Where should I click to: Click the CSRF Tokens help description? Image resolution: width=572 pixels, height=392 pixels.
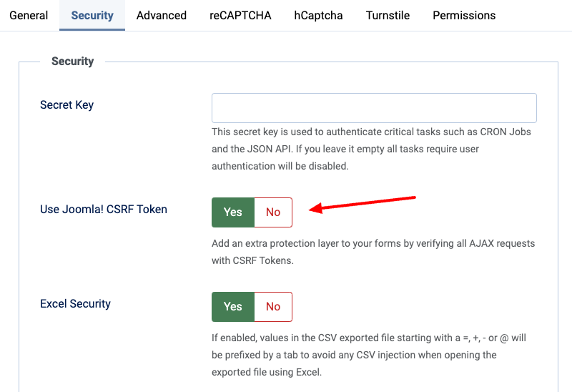pyautogui.click(x=373, y=252)
